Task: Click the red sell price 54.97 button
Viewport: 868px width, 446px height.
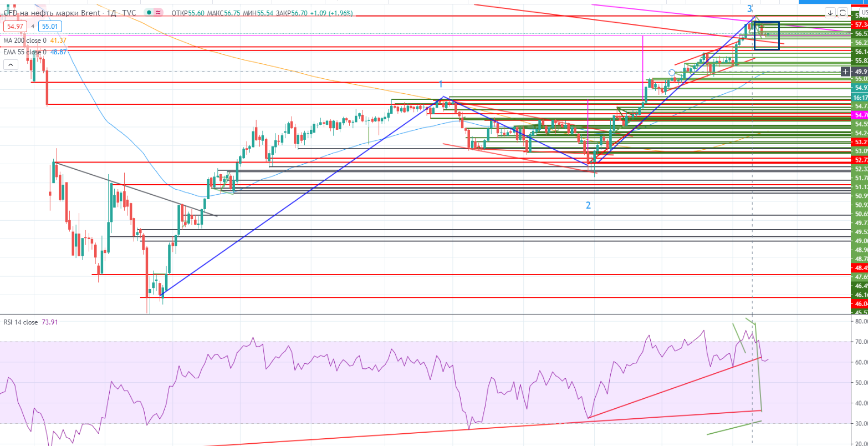Action: (14, 26)
